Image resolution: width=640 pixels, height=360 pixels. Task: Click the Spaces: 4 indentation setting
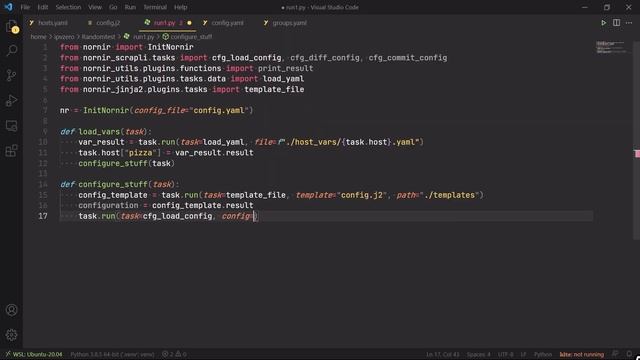coord(478,354)
